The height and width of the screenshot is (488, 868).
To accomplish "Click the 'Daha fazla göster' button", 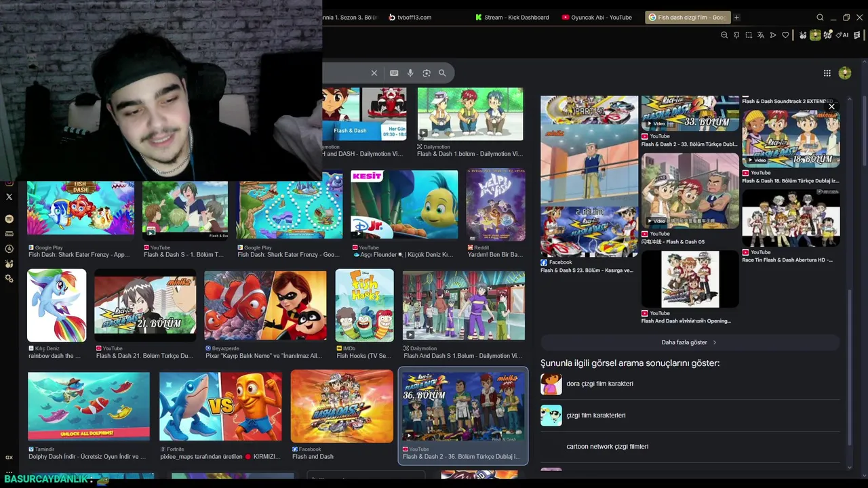I will click(690, 342).
